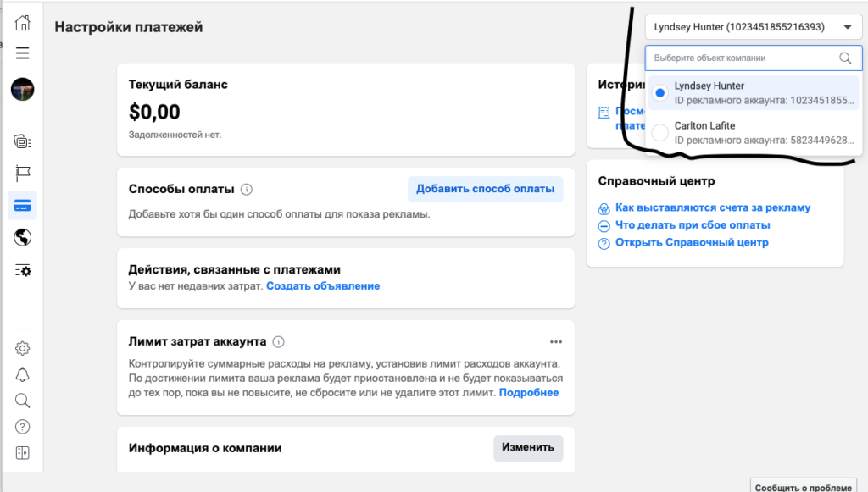Open the globe icon in sidebar

22,238
